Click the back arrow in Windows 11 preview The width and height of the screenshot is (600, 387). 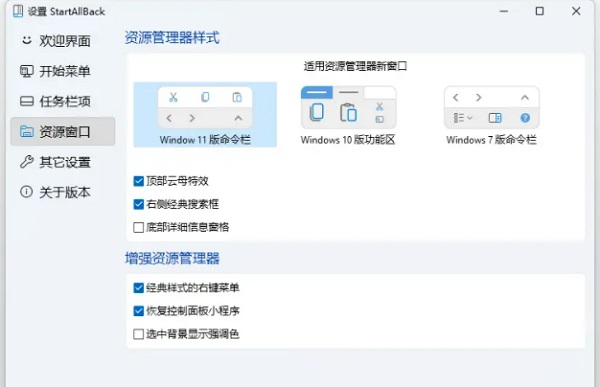click(169, 118)
